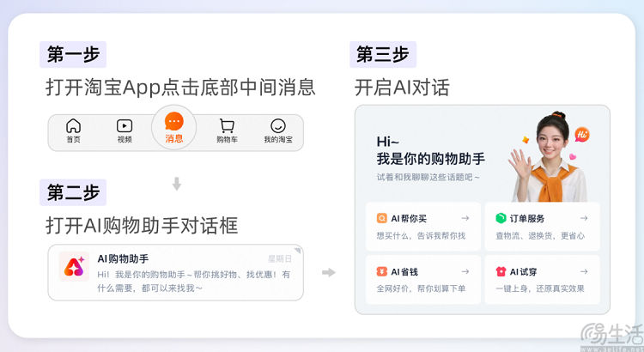This screenshot has width=644, height=352.
Task: Click the 星期日 timestamp in the chat row
Action: tap(280, 258)
